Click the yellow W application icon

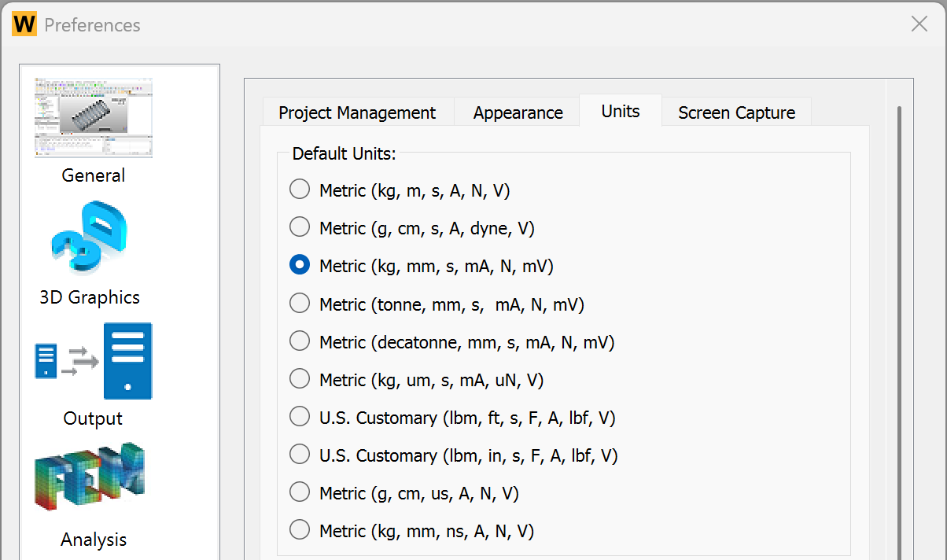(24, 24)
